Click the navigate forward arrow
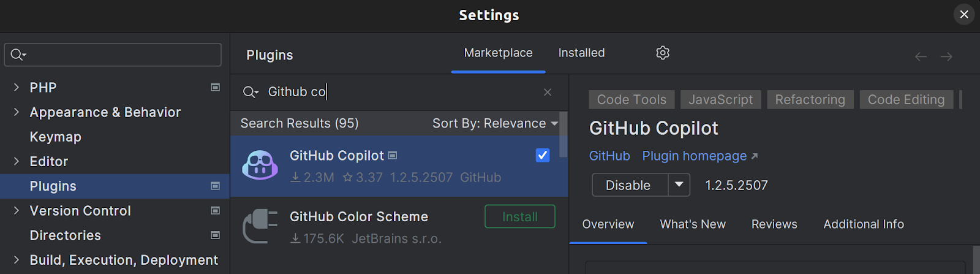The image size is (980, 274). 946,57
